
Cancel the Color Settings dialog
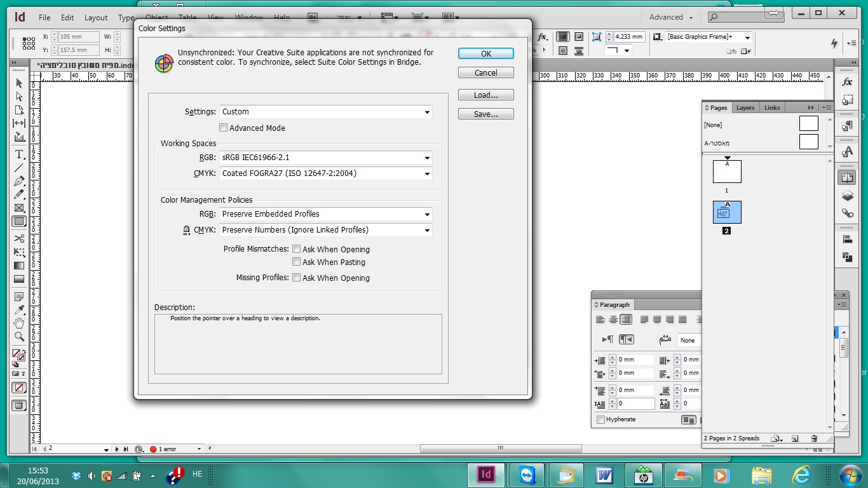pos(486,73)
